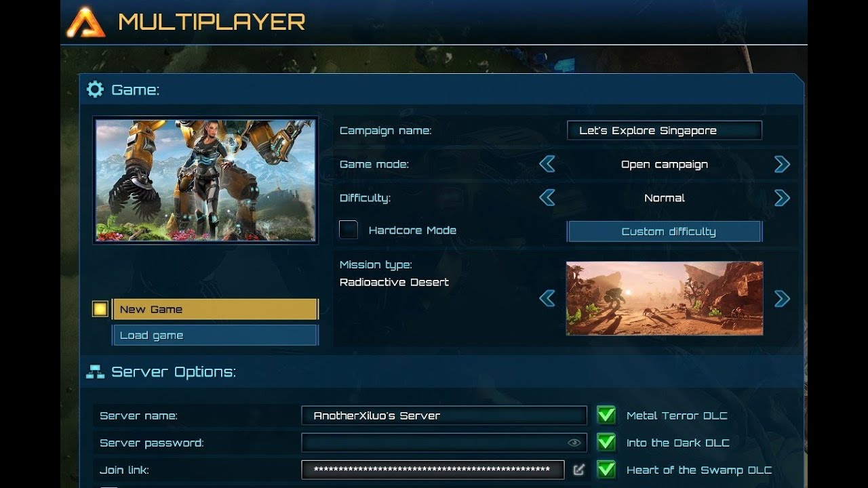Click the Normal difficulty value

coord(665,198)
